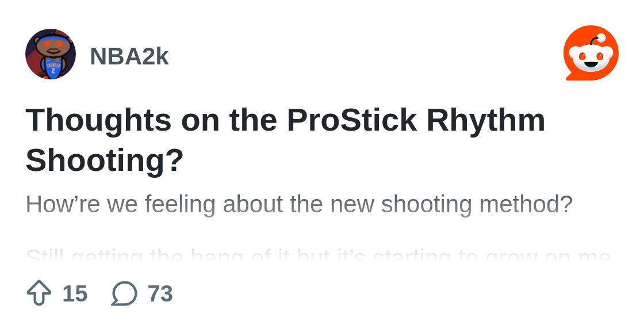Click the Reddit Snoo logo
This screenshot has height=336, width=644.
pyautogui.click(x=591, y=53)
